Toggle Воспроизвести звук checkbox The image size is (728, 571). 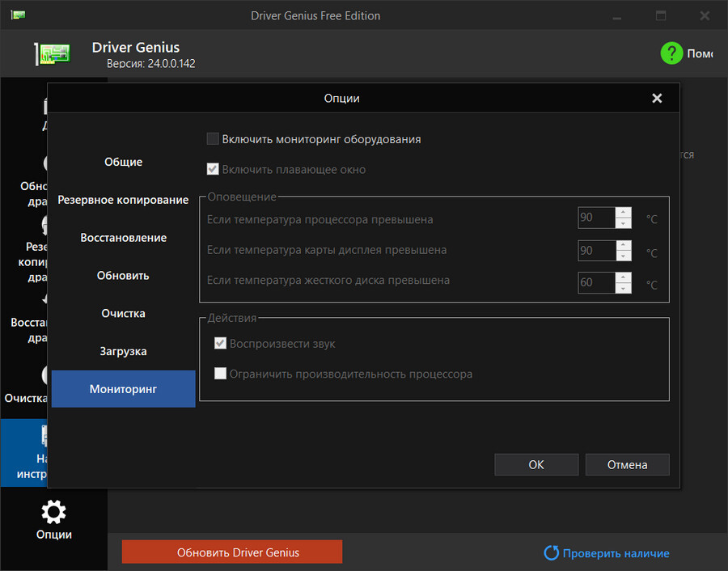[220, 343]
